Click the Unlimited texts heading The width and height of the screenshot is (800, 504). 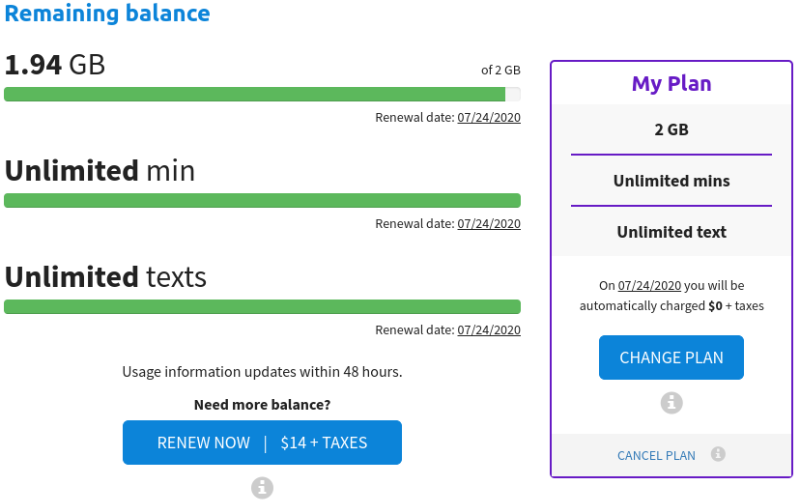click(x=106, y=277)
